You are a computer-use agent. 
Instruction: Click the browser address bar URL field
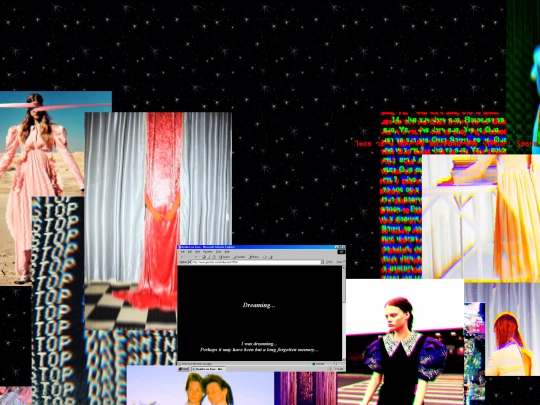point(255,262)
